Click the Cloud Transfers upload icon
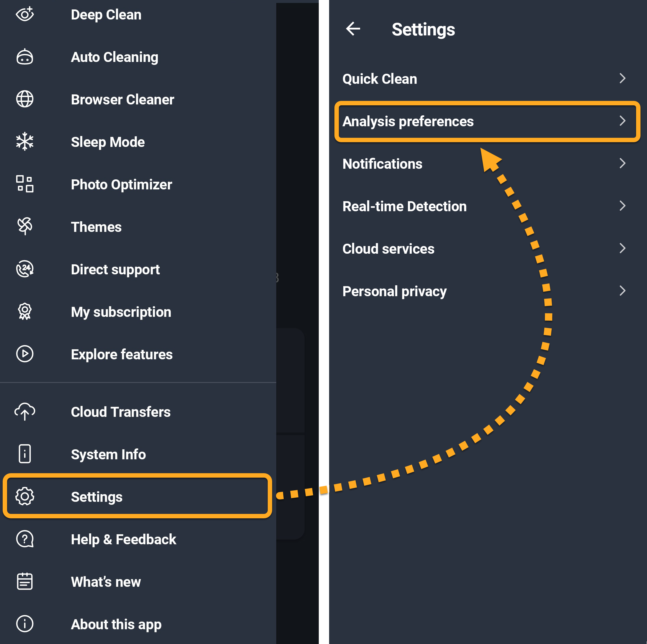Viewport: 647px width, 644px height. click(x=25, y=412)
